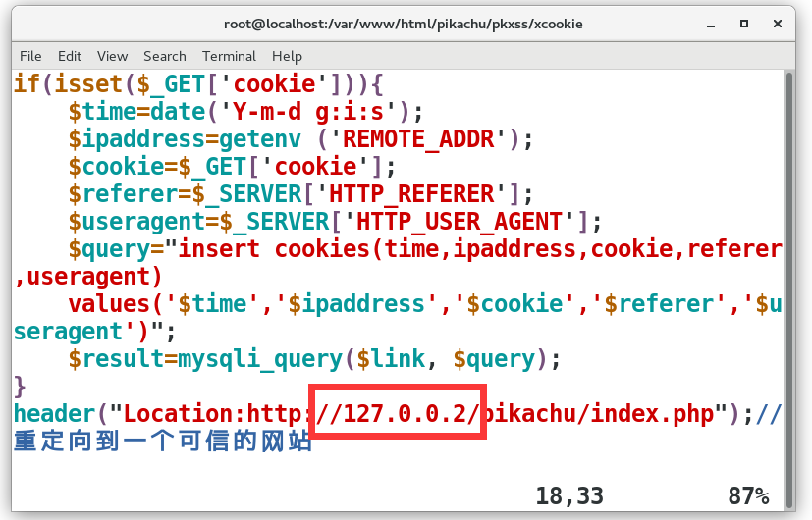
Task: Click the cursor position "18,33" in status line
Action: point(569,495)
